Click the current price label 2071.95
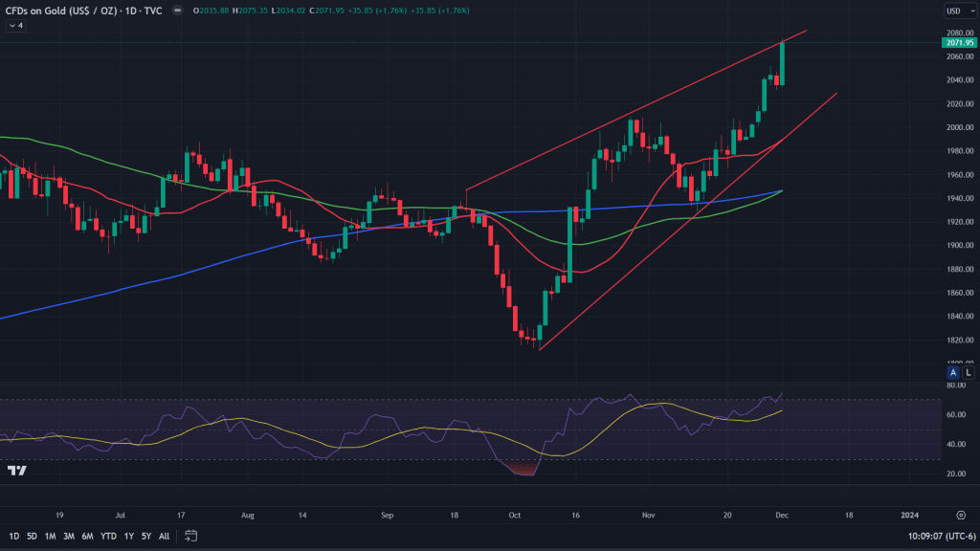The width and height of the screenshot is (980, 551). pyautogui.click(x=958, y=43)
